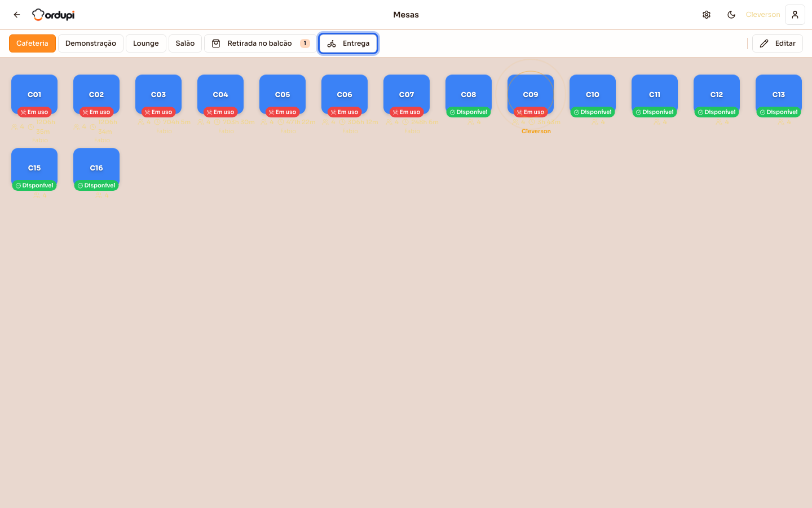Click the Em uso badge on C05
The image size is (812, 508).
click(283, 112)
